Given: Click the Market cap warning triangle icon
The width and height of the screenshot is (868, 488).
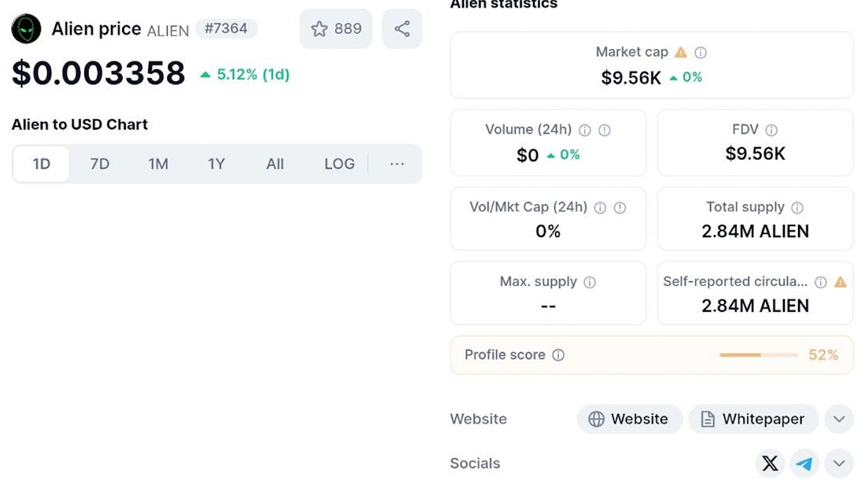Looking at the screenshot, I should click(681, 53).
